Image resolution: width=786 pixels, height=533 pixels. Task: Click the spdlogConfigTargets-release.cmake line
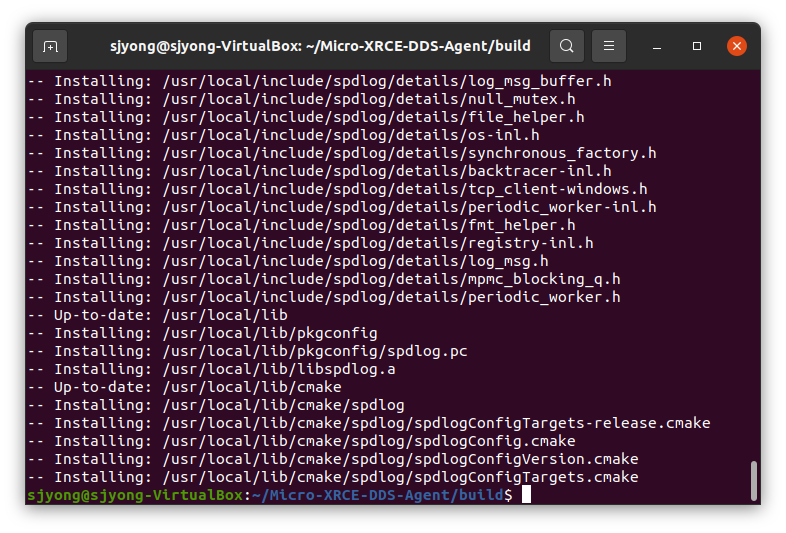point(369,424)
